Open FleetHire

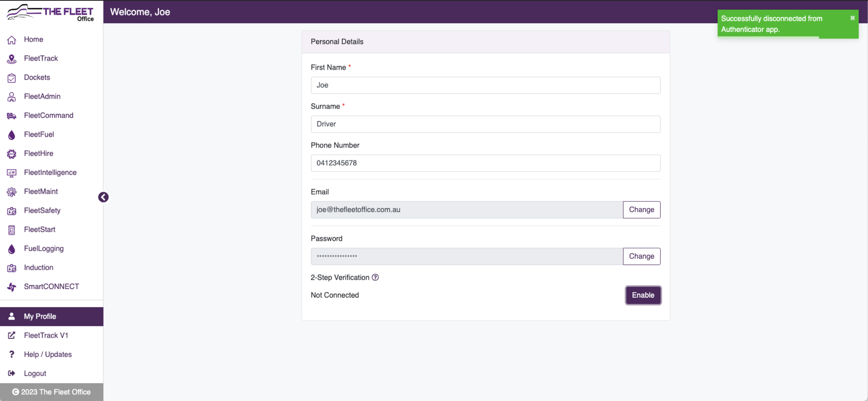tap(38, 153)
